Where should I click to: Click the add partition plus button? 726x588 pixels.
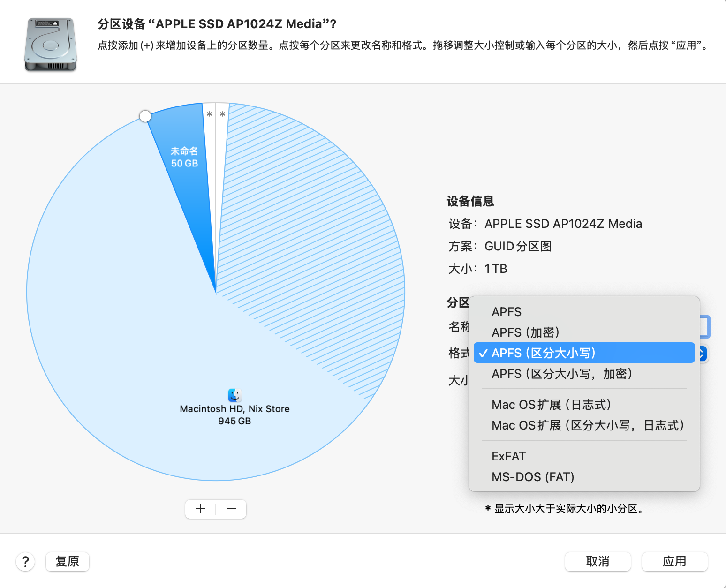tap(201, 509)
